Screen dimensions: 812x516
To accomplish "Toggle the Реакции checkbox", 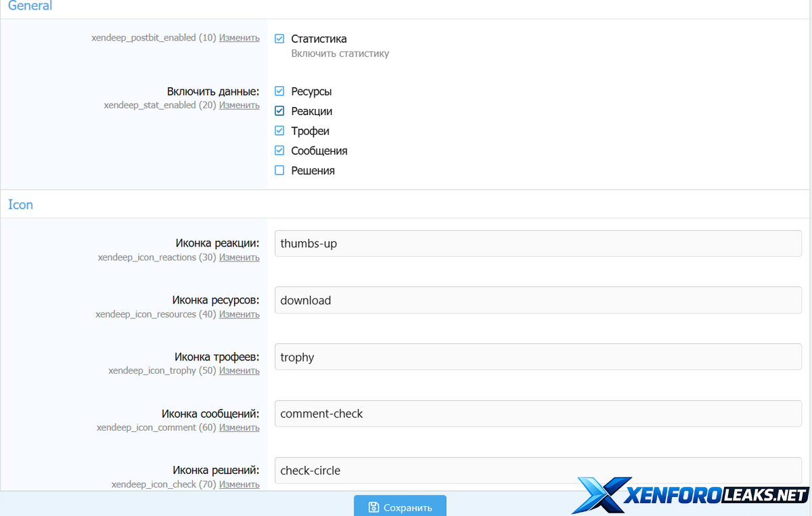I will pos(279,111).
